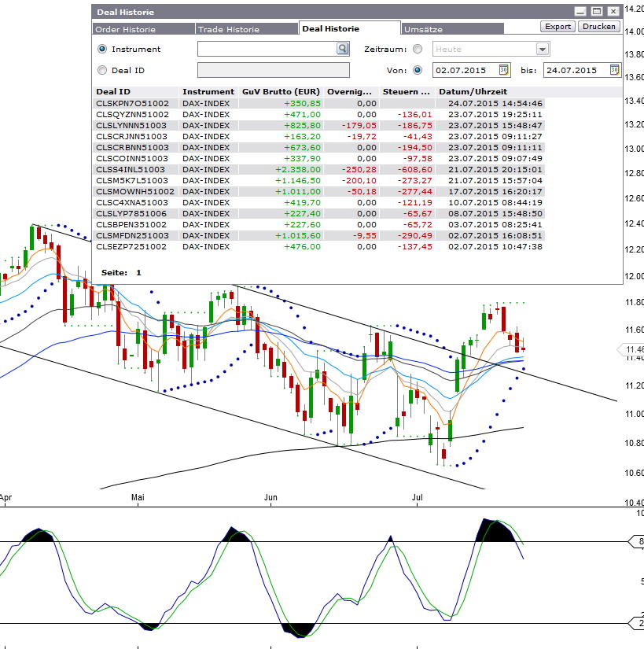Go to the Umsätze tab
The height and width of the screenshot is (649, 644).
pyautogui.click(x=423, y=29)
